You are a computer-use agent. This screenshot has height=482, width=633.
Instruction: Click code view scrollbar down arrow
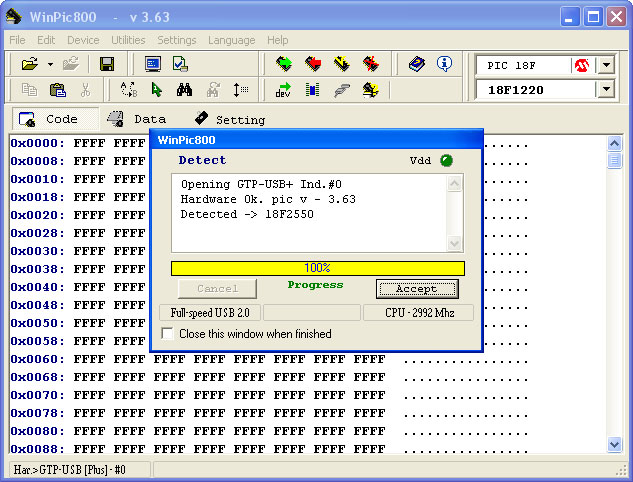tap(614, 444)
